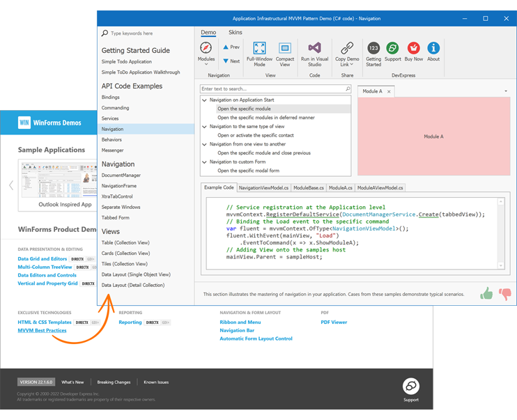The height and width of the screenshot is (420, 517).
Task: Open the Behaviors API example
Action: [111, 139]
